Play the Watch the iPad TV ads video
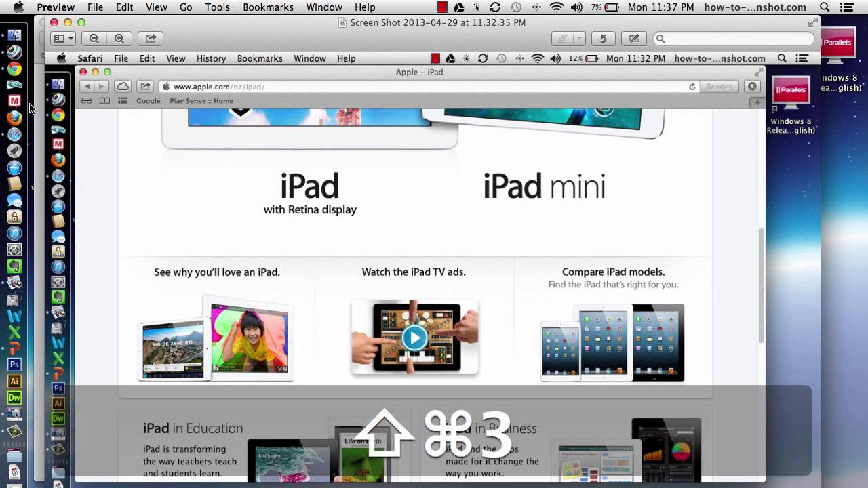868x488 pixels. 414,337
